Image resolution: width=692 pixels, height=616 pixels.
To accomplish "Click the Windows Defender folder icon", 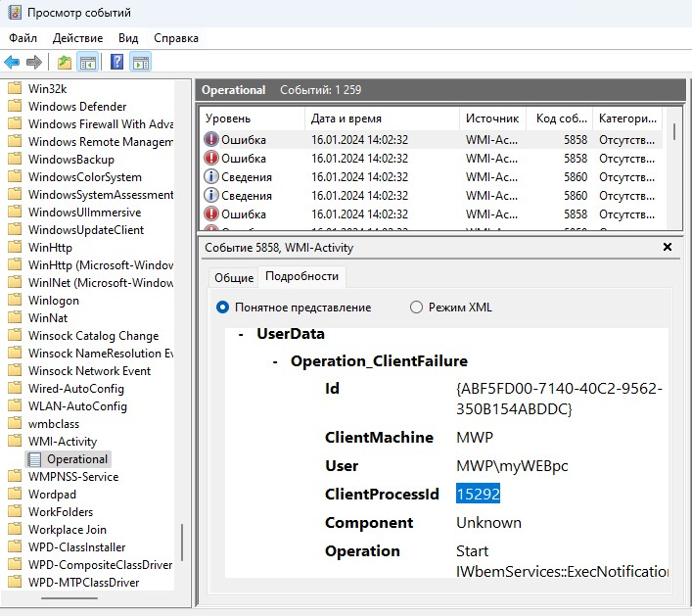I will click(15, 106).
